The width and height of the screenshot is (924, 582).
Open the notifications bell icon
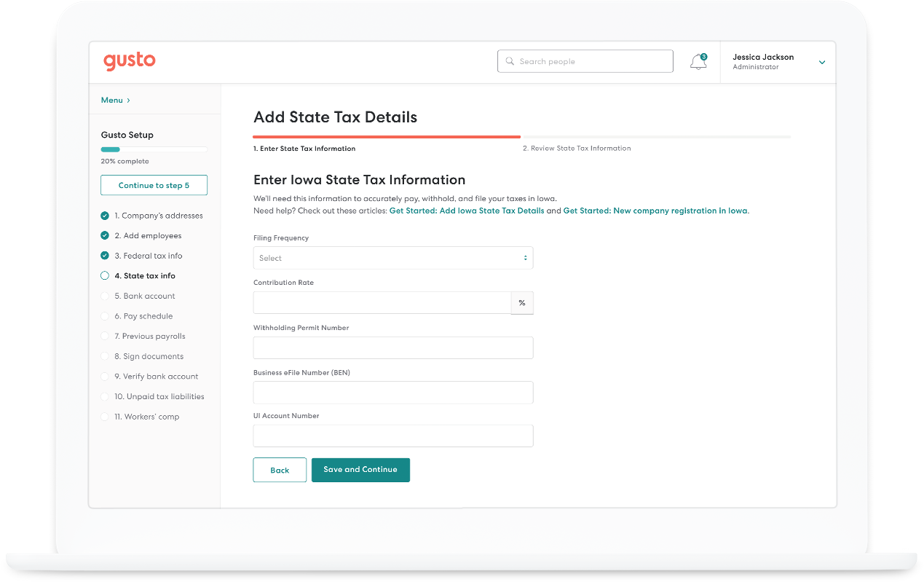point(698,62)
